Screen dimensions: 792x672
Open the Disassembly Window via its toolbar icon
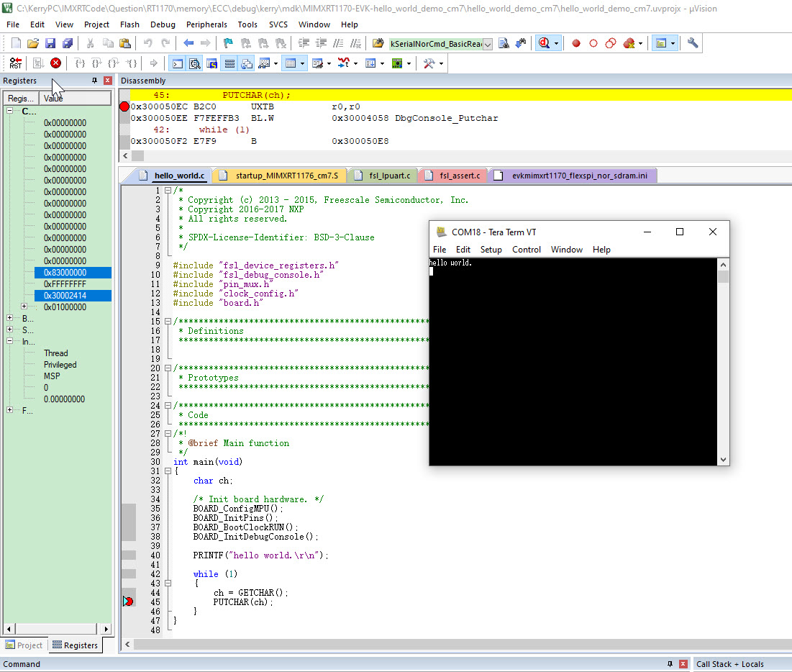[194, 63]
